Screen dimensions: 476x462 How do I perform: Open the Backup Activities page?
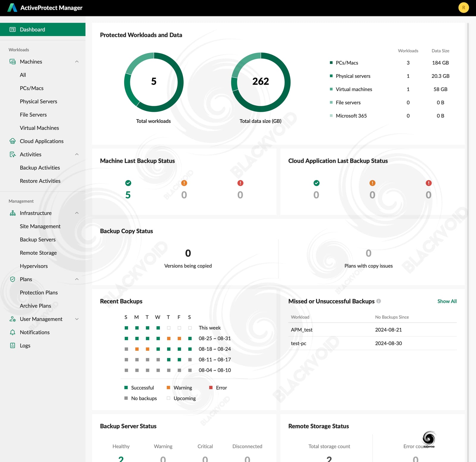pos(40,167)
